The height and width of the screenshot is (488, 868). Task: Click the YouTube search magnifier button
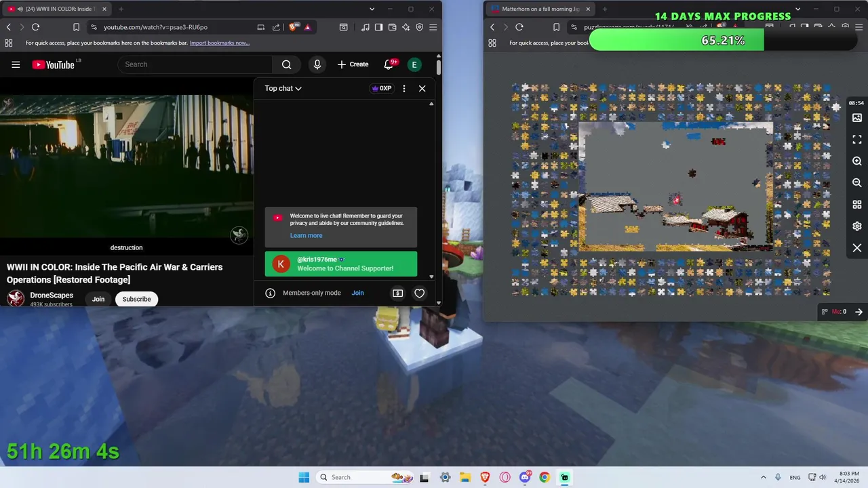286,64
